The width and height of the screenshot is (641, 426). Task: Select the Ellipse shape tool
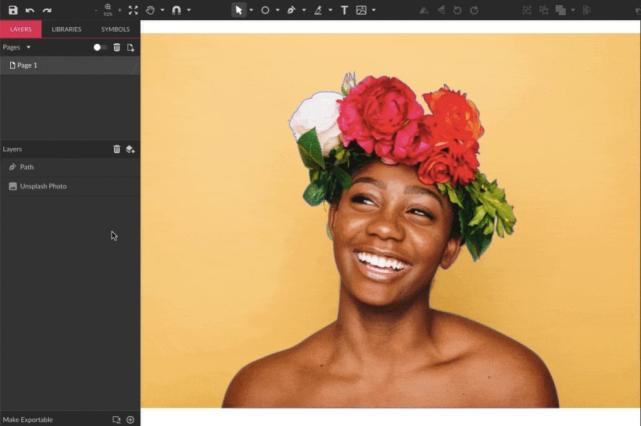pos(265,10)
